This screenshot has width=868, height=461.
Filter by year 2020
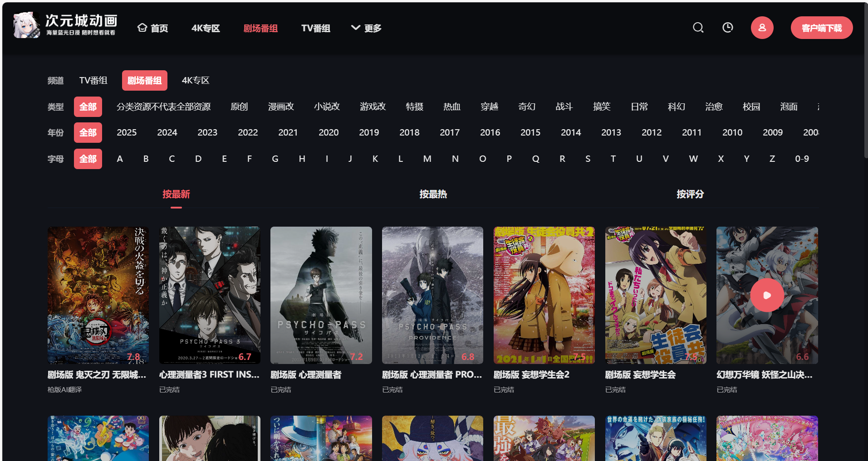point(329,132)
